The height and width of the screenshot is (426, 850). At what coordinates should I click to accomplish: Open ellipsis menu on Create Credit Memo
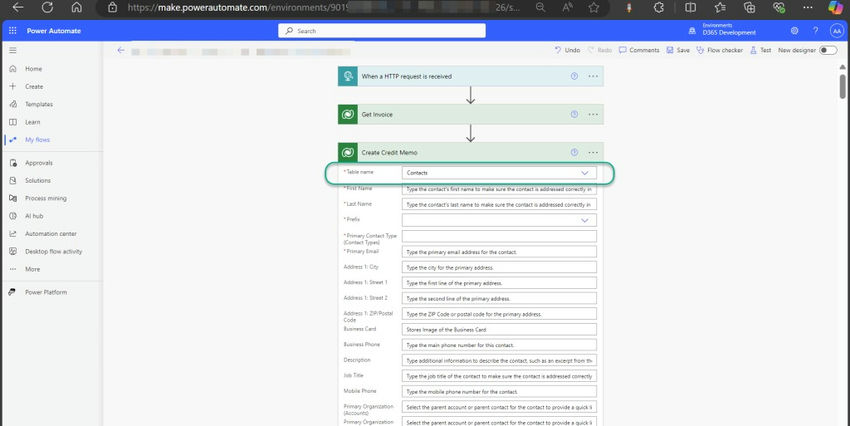pos(593,152)
